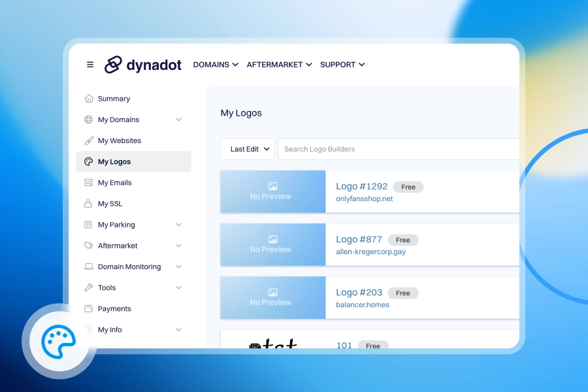Open Logo #1292 link
The width and height of the screenshot is (588, 392).
(x=361, y=187)
